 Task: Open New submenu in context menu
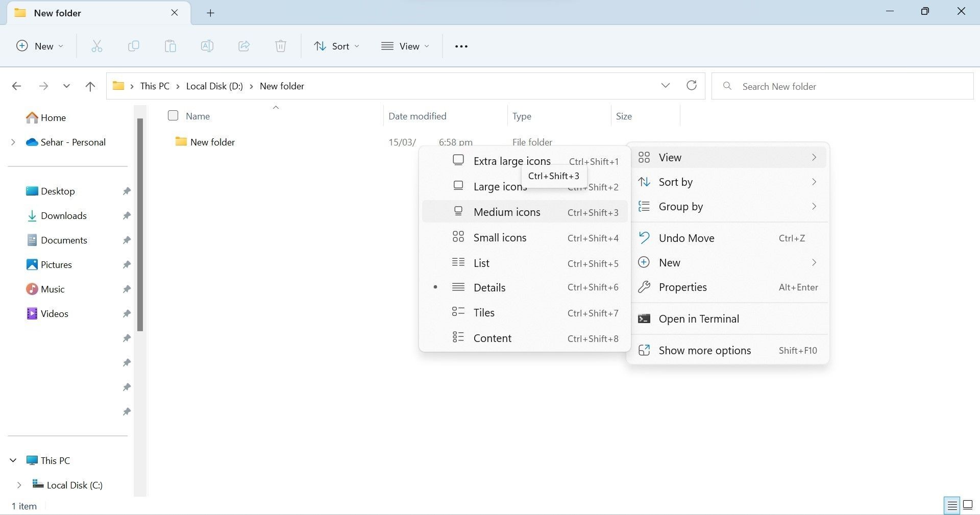(728, 262)
